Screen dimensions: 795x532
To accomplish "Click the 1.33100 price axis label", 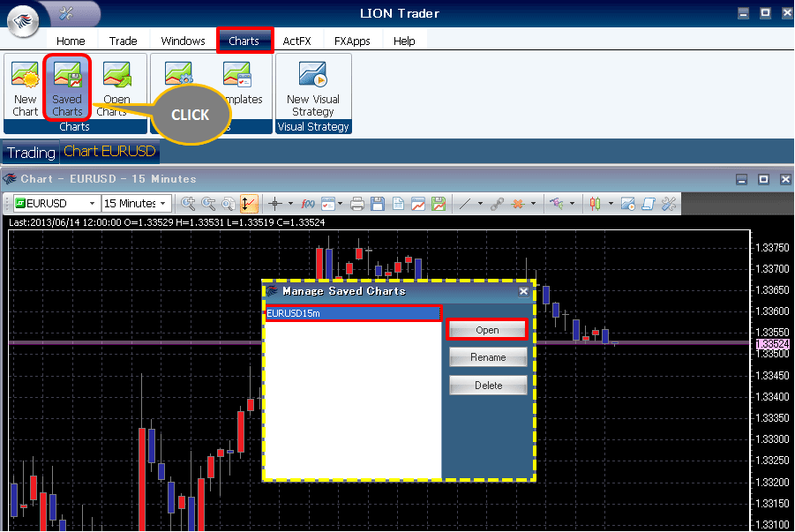I will click(773, 524).
